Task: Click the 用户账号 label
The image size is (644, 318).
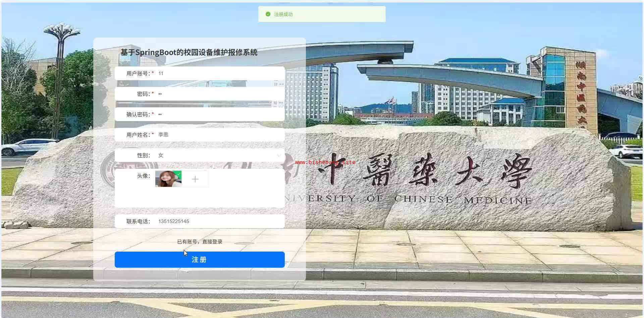Action: point(138,73)
